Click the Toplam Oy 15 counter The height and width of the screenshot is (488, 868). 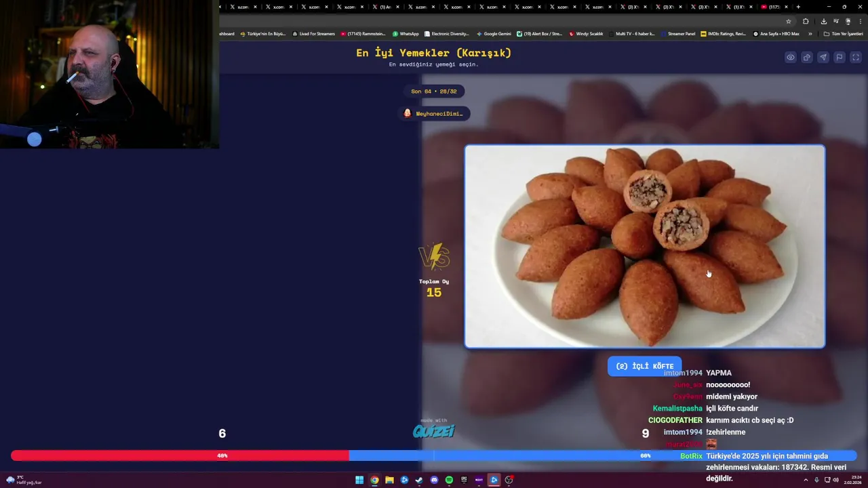pos(434,289)
